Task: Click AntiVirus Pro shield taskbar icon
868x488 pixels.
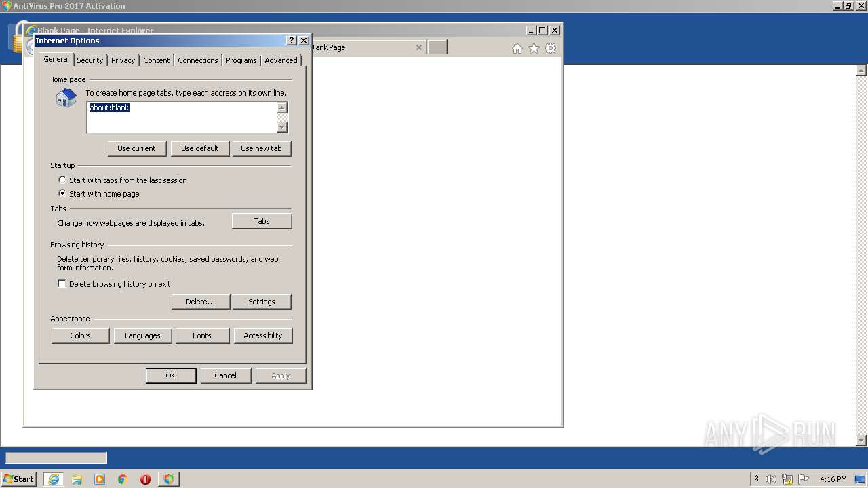Action: pos(168,479)
